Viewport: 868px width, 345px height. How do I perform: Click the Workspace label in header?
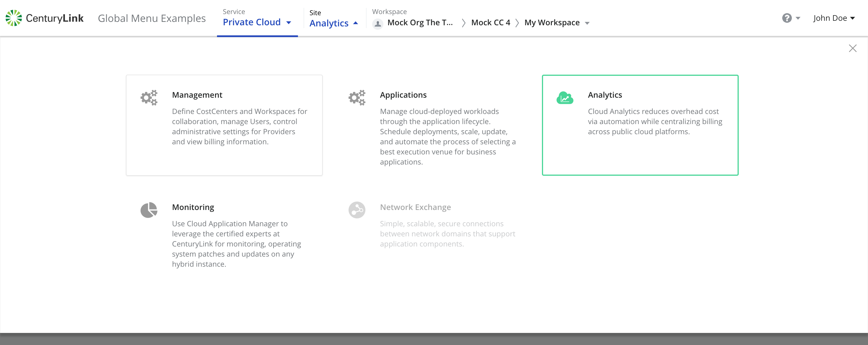[x=389, y=12]
